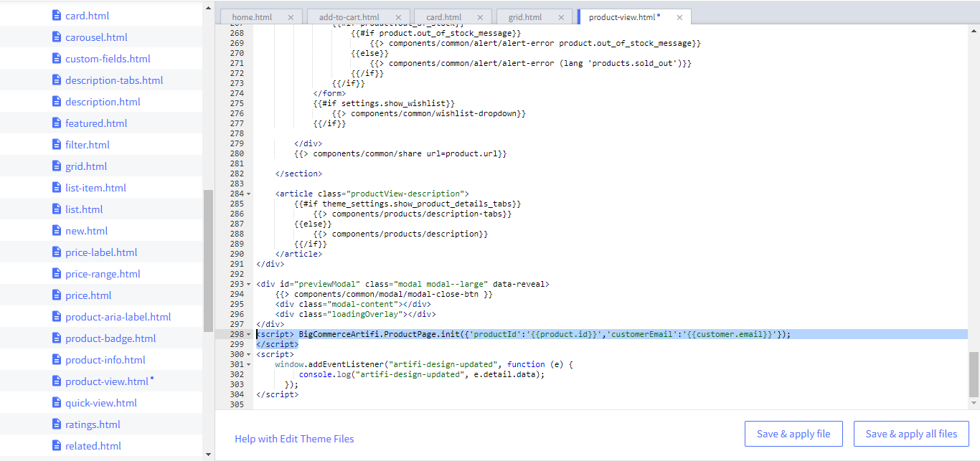The height and width of the screenshot is (461, 980).
Task: Click the custom-fields.html file icon
Action: [x=57, y=58]
